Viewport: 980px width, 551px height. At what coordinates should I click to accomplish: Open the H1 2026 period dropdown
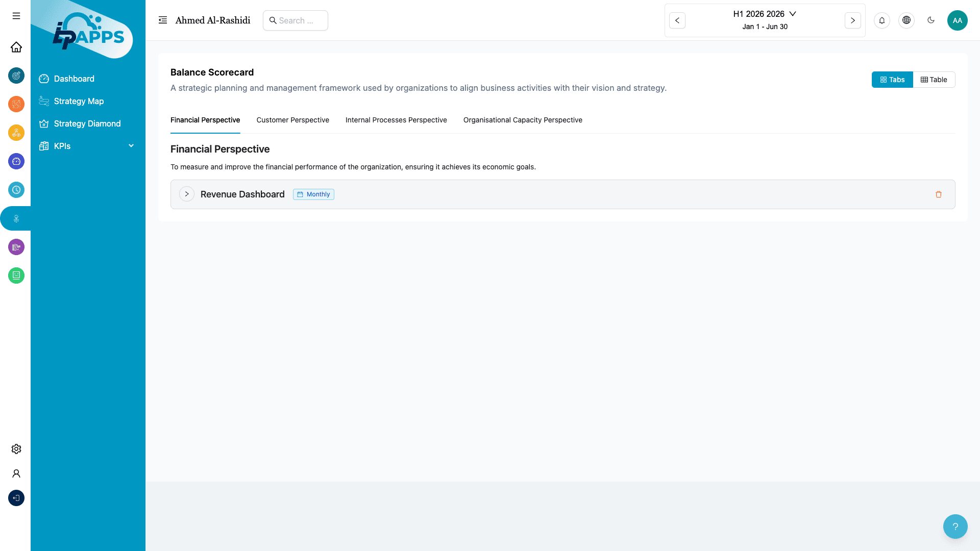click(x=764, y=14)
